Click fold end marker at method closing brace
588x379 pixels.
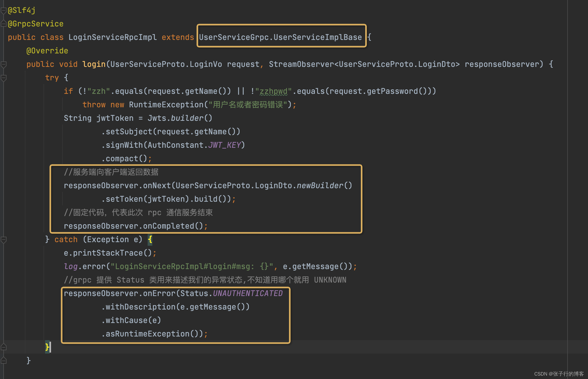click(x=3, y=360)
